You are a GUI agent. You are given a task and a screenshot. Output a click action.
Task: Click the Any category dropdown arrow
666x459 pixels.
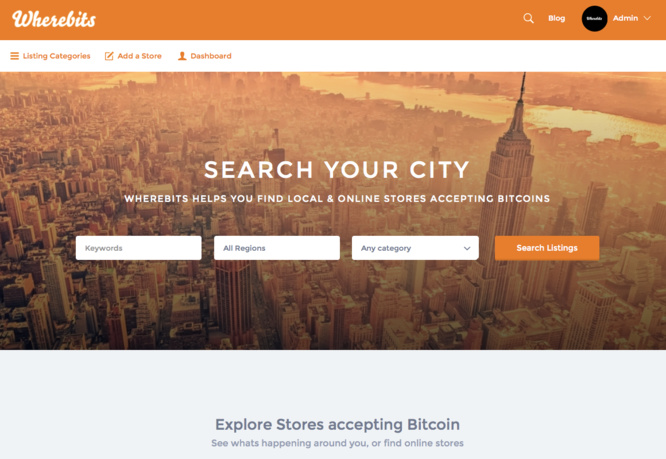point(467,248)
